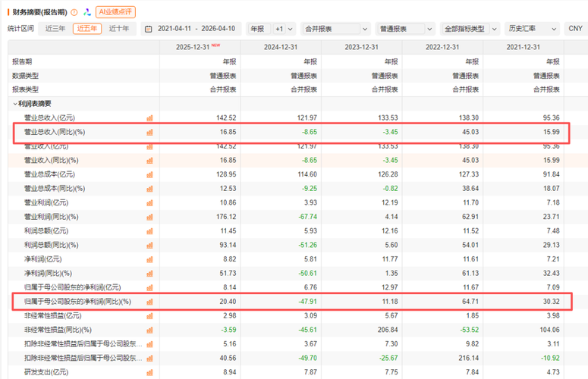Click help question-mark icon beside 财务摘要 title

coord(74,12)
